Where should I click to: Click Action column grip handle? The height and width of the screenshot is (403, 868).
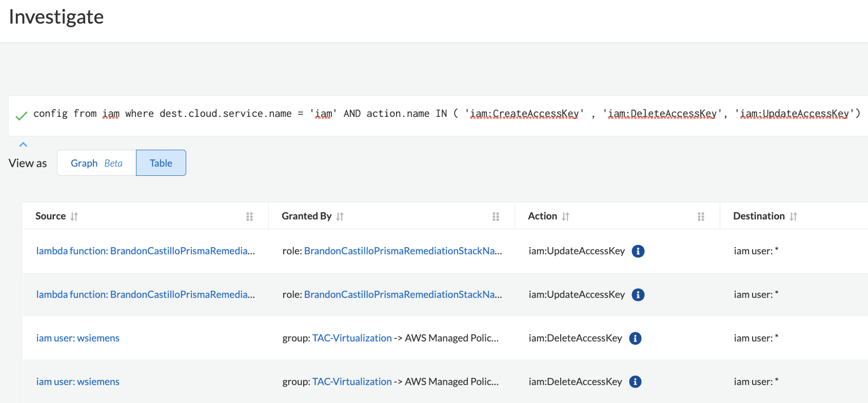click(701, 216)
